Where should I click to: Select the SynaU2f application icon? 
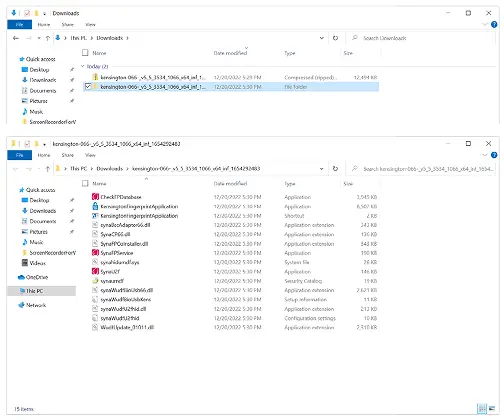(95, 272)
